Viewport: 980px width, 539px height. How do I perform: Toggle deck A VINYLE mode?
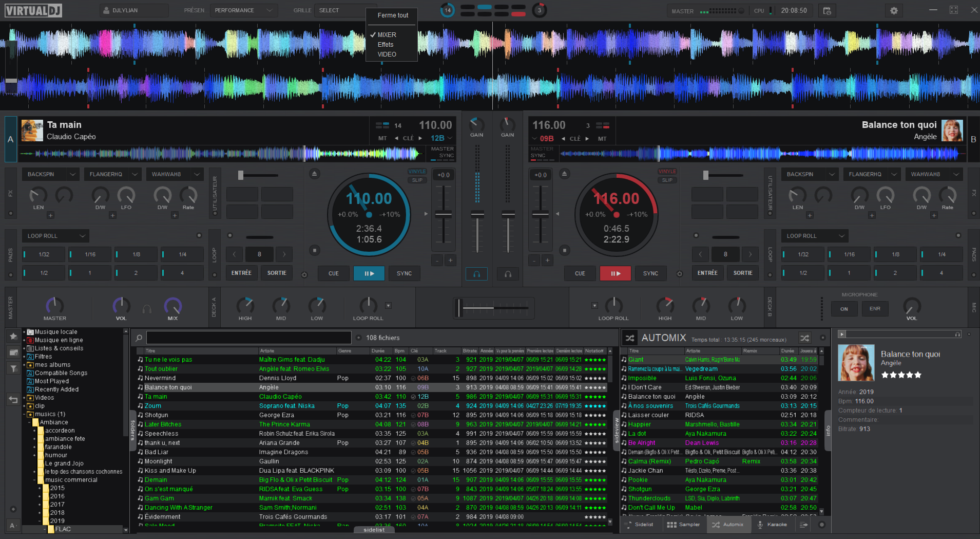point(417,172)
